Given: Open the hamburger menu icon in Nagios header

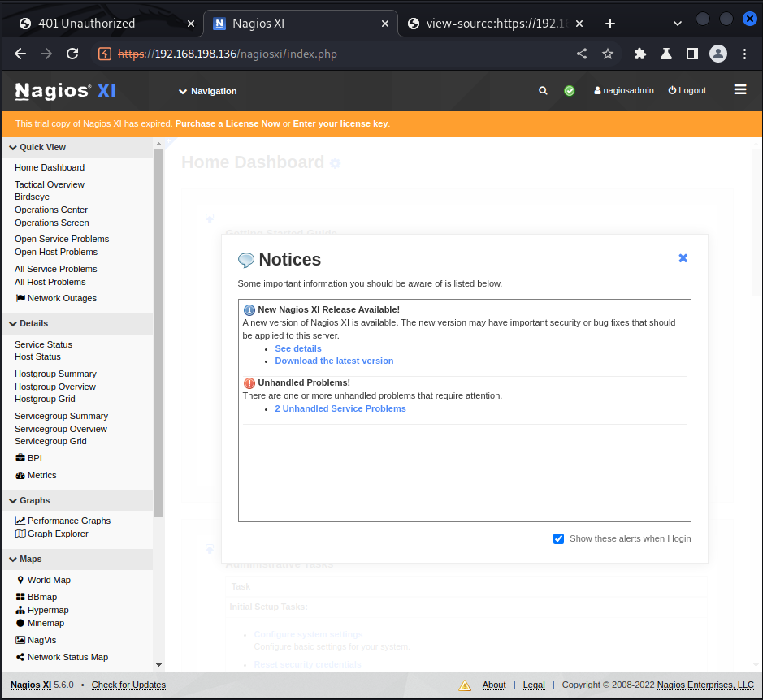Looking at the screenshot, I should tap(739, 89).
